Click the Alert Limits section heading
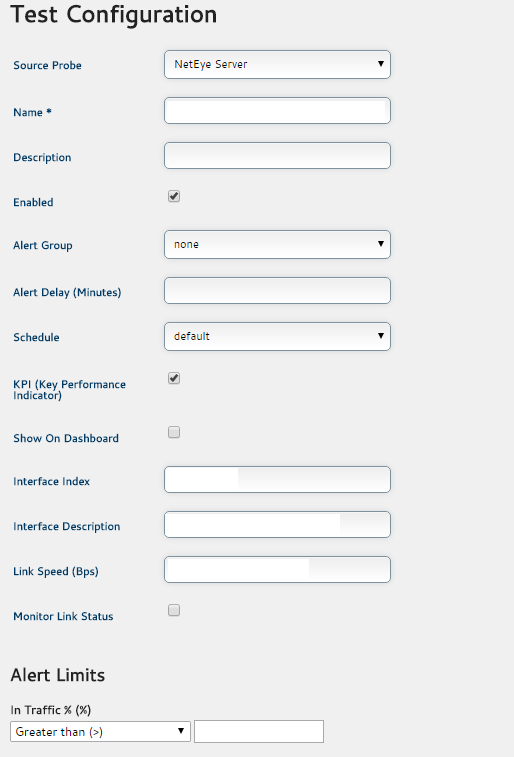Viewport: 514px width, 757px height. pyautogui.click(x=58, y=675)
